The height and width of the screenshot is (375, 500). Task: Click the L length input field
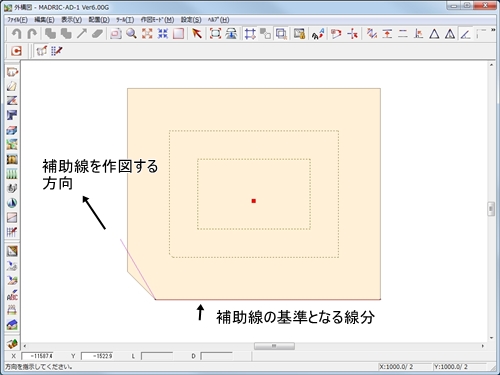(157, 356)
